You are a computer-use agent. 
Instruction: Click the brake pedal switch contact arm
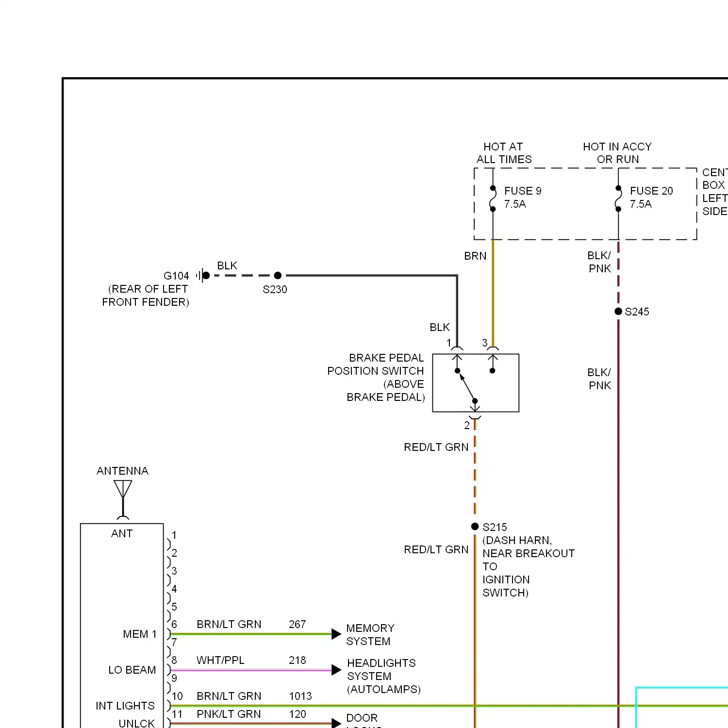(466, 386)
